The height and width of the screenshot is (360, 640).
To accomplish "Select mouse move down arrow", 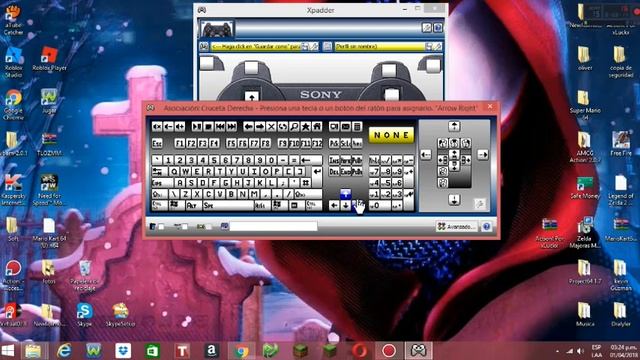I will click(454, 200).
